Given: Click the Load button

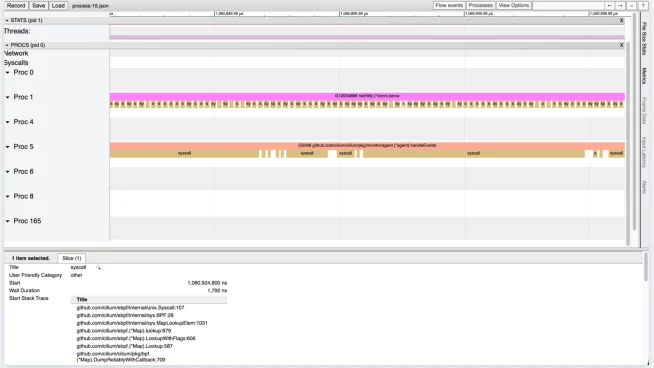Looking at the screenshot, I should point(58,5).
